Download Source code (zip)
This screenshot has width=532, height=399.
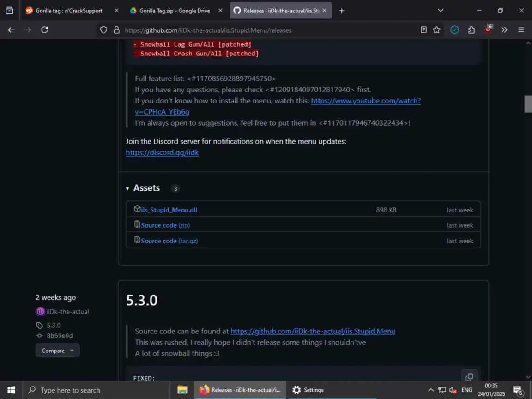point(165,225)
